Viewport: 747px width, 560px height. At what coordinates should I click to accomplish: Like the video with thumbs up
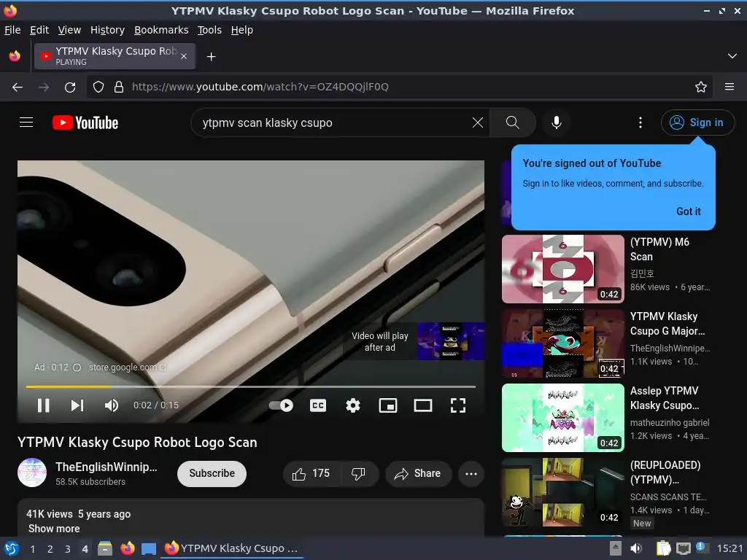click(312, 473)
